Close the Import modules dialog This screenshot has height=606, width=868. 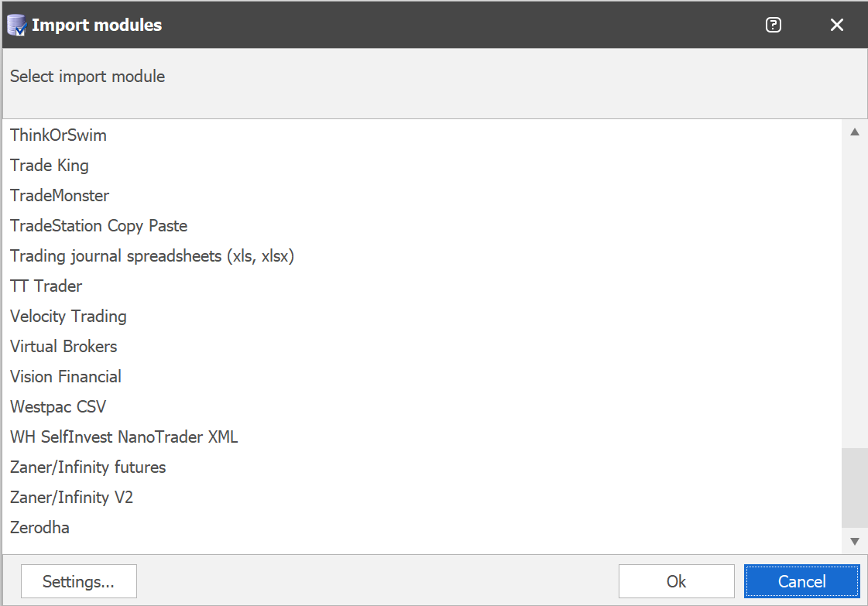[x=837, y=25]
